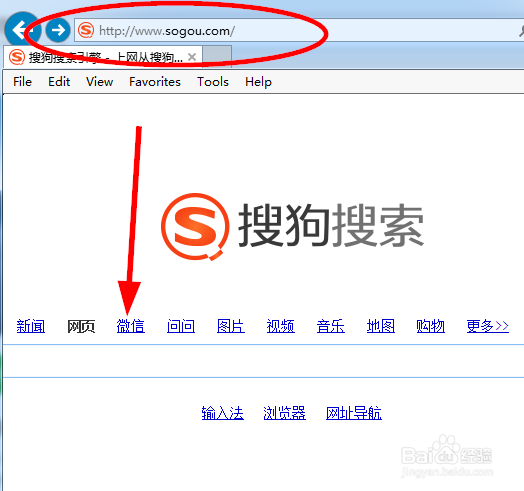Close the Sogou browser tab
524x491 pixels.
[x=192, y=57]
